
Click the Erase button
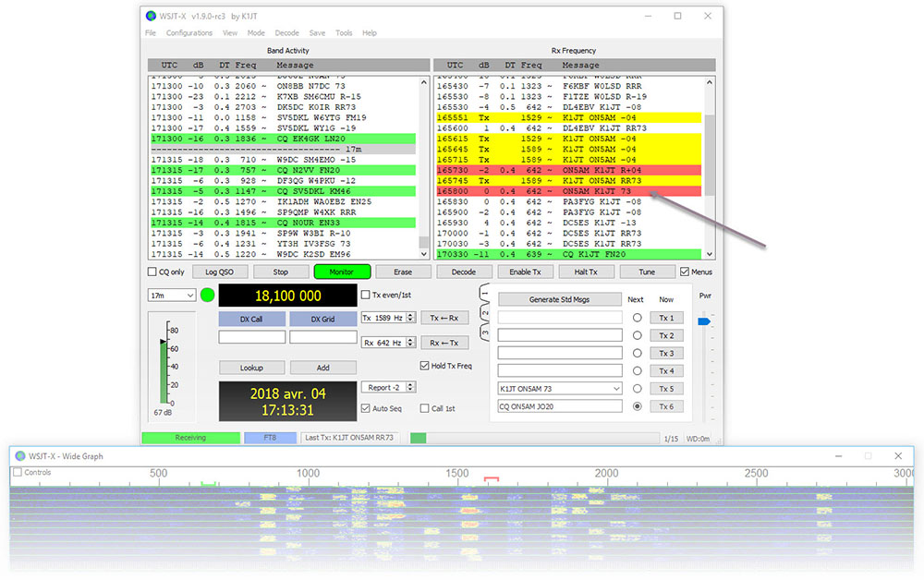[x=403, y=272]
